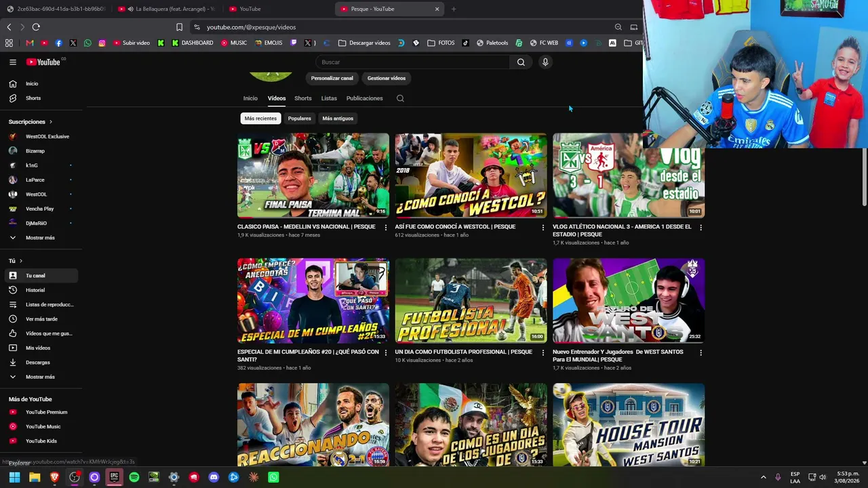Expand the Suscripciones section header arrow
The width and height of the screenshot is (868, 488).
point(50,122)
